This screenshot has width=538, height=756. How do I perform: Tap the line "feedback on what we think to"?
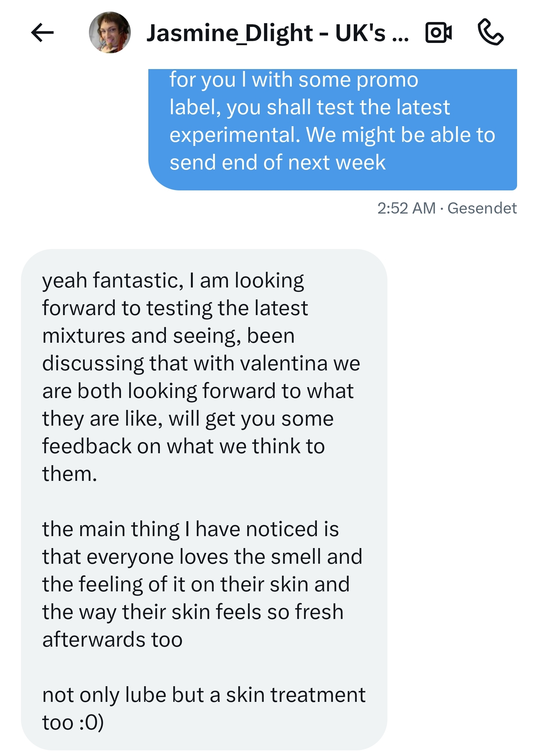coord(183,446)
